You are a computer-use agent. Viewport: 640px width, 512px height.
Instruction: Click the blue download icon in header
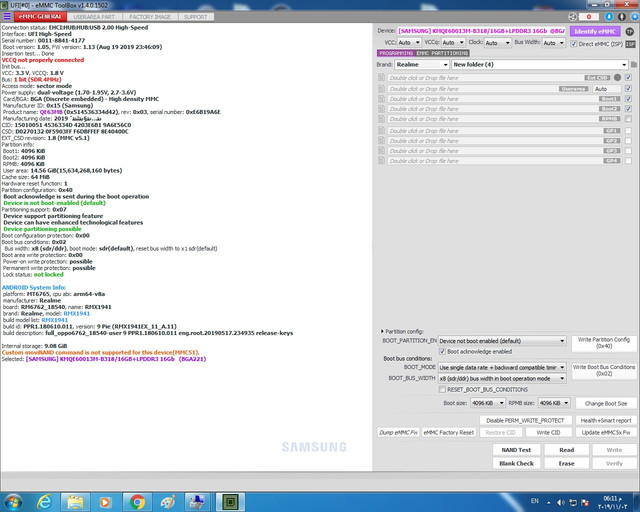pos(609,16)
